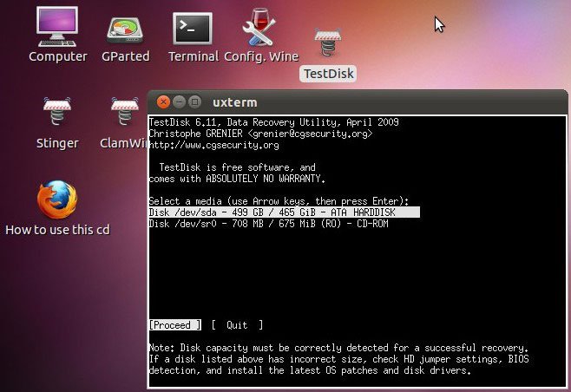Click the http://www.cgsecurity.org URL text
The height and width of the screenshot is (392, 571).
(x=213, y=145)
